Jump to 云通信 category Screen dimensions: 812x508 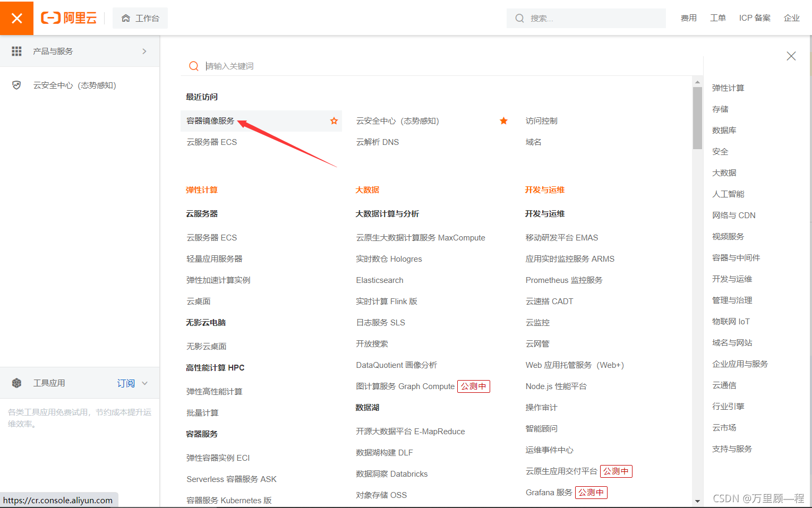pos(724,385)
